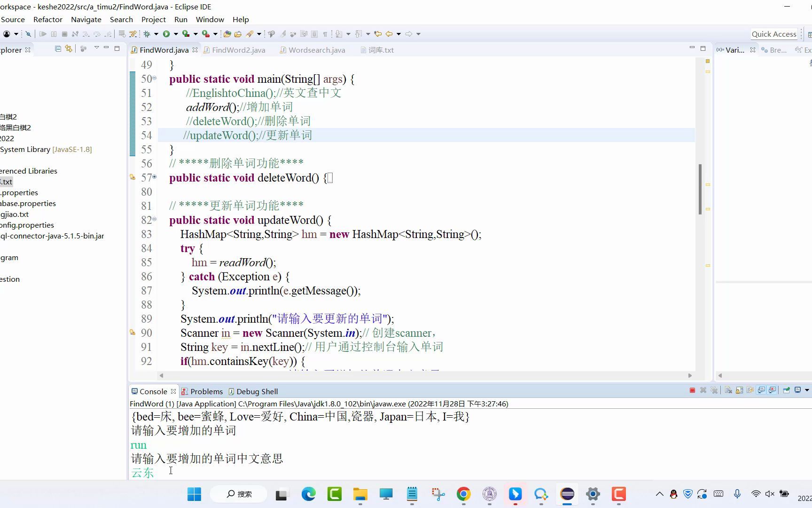Select the Referenced Libraries node
Image resolution: width=812 pixels, height=508 pixels.
(x=29, y=171)
